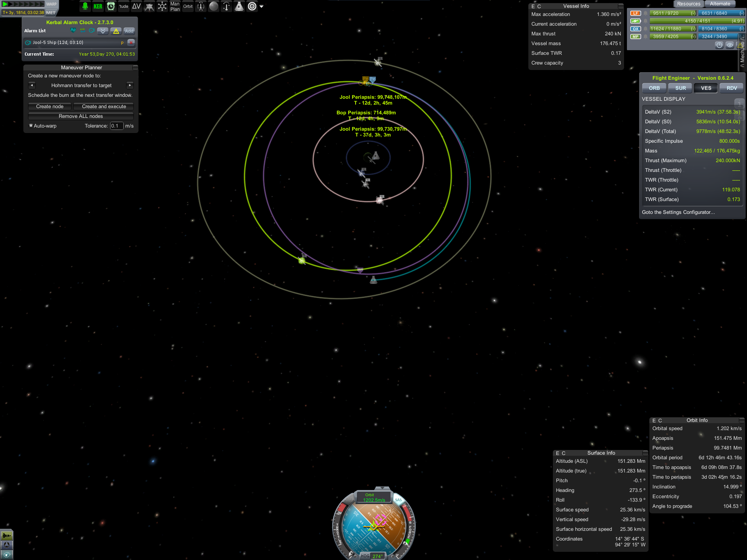The width and height of the screenshot is (747, 560).
Task: Click the OX stage bar 8104 / 8360
Action: pos(721,29)
